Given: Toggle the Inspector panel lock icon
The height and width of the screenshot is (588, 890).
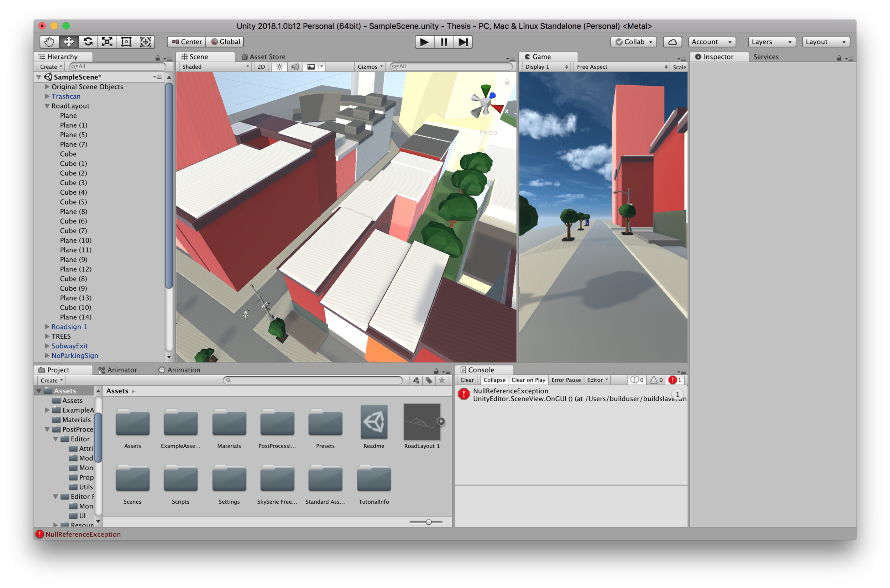Looking at the screenshot, I should click(x=839, y=58).
